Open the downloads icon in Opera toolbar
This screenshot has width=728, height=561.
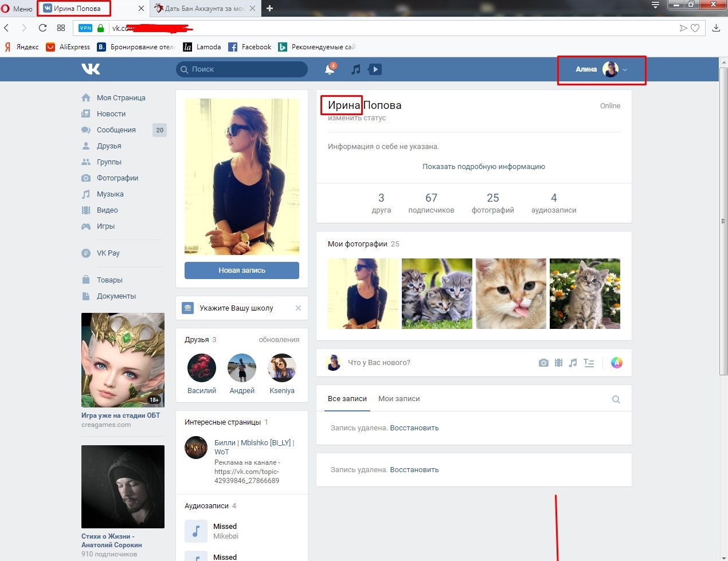tap(716, 28)
